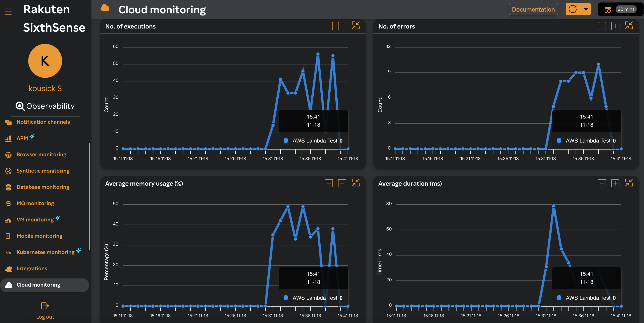Click the calendar clock icon
Screen dimensions: 644x323
pos(607,9)
